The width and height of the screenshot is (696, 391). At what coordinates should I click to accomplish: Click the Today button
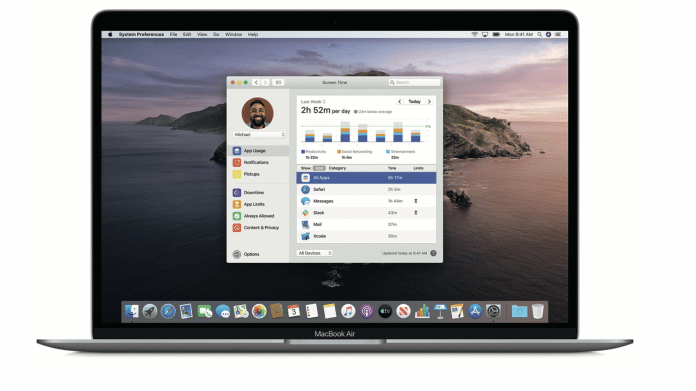click(x=415, y=102)
